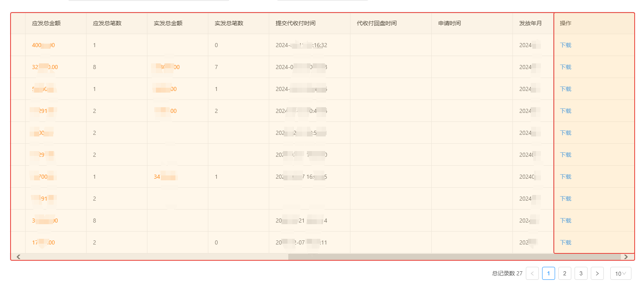
Task: Click 下载 in the first table row
Action: [x=565, y=45]
